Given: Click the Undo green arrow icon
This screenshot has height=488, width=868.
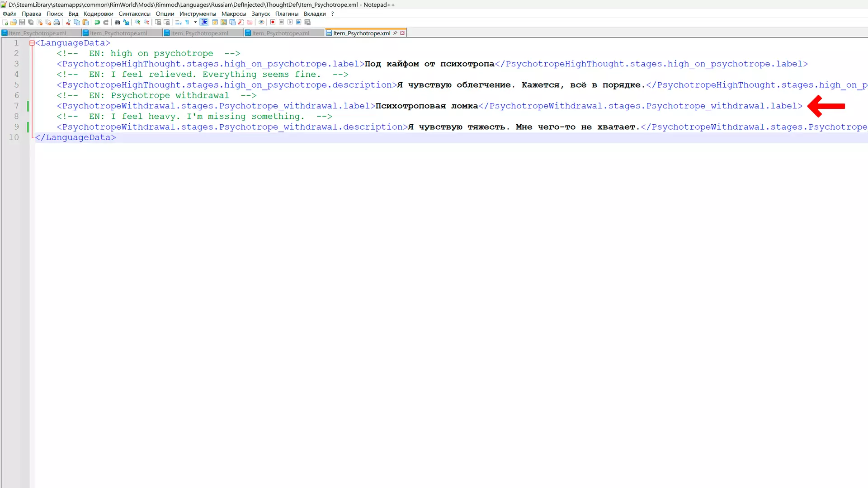Looking at the screenshot, I should 97,22.
